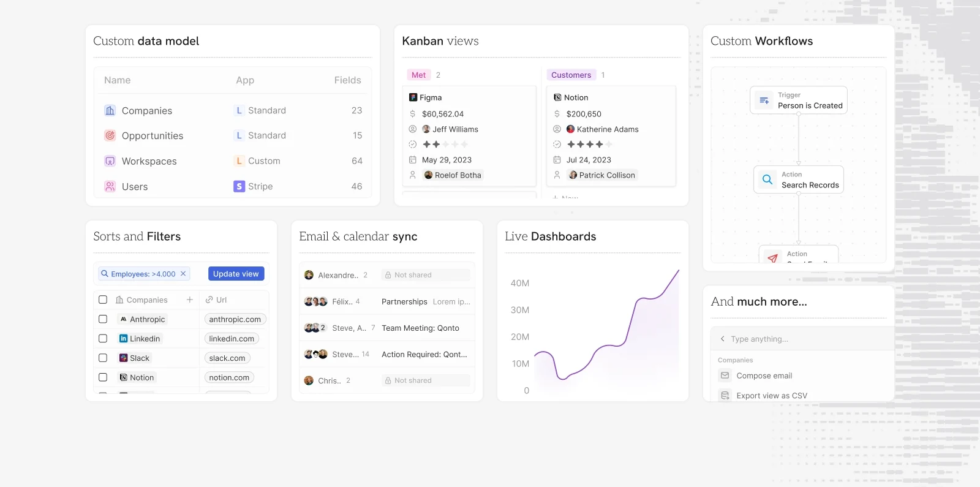The height and width of the screenshot is (487, 980).
Task: Click Jeff Williams' avatar
Action: click(426, 129)
